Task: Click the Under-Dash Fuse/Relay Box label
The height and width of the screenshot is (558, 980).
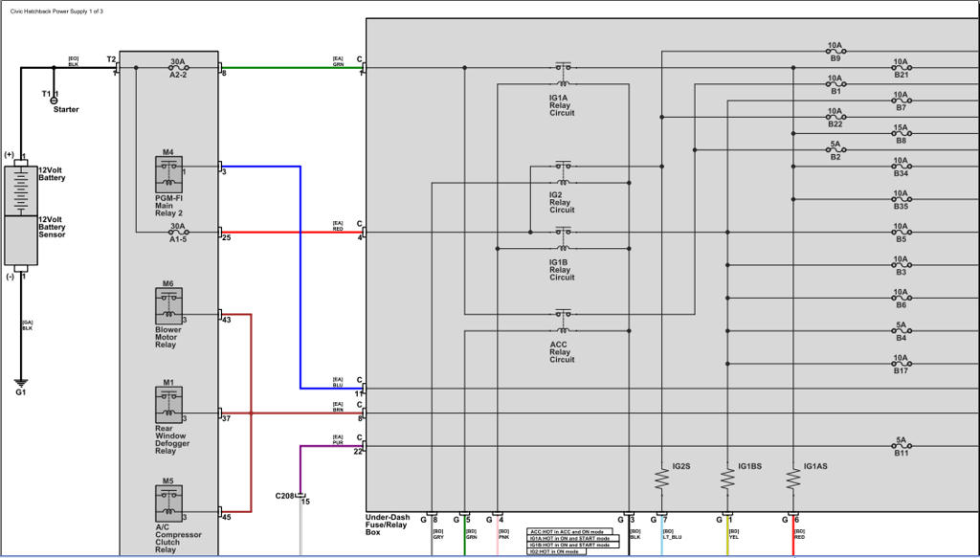Action: pos(388,525)
